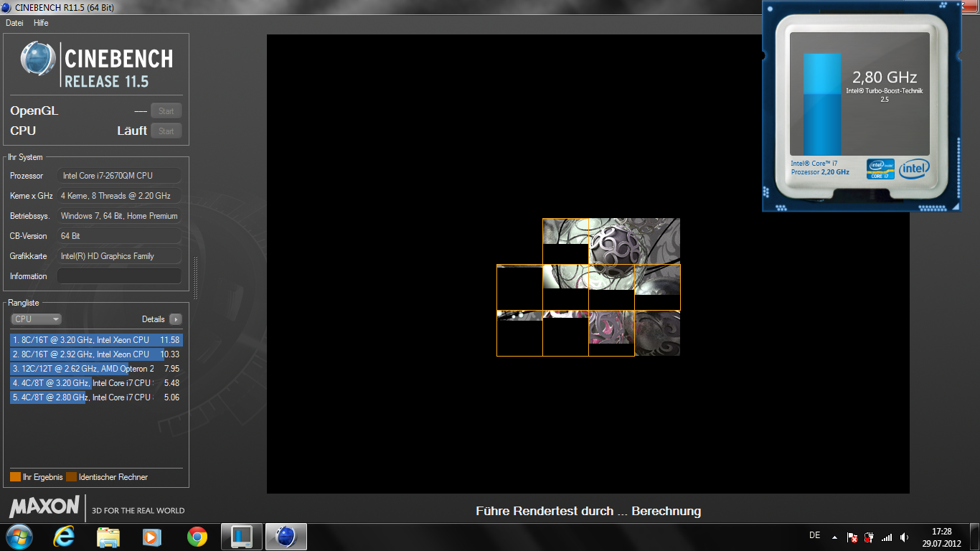Click the Intel logo on the Turbo Boost gadget
Viewport: 980px width, 551px height.
(914, 169)
